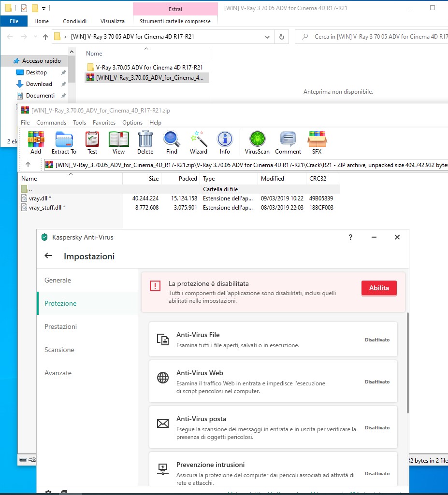Click the Anti-Virus File document icon
Image resolution: width=448 pixels, height=495 pixels.
(x=163, y=339)
